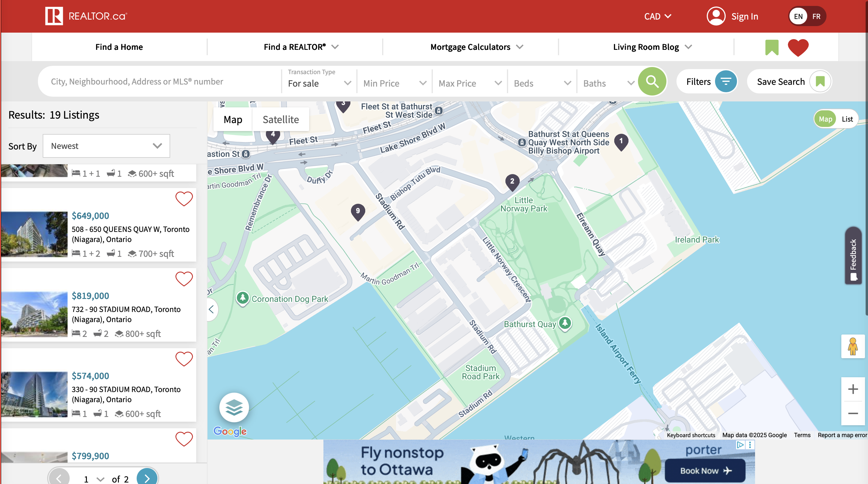Viewport: 868px width, 484px height.
Task: Favourite the $649,000 Queens Quay listing
Action: click(184, 199)
